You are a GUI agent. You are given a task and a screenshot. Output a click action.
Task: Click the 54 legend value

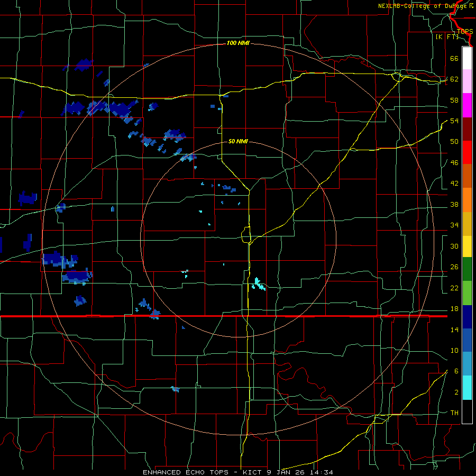454,121
